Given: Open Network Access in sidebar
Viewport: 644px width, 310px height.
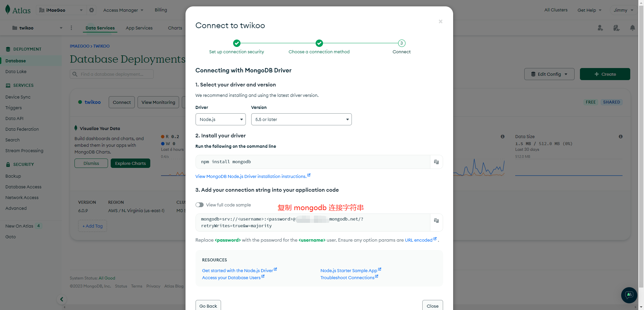Looking at the screenshot, I should coord(22,197).
